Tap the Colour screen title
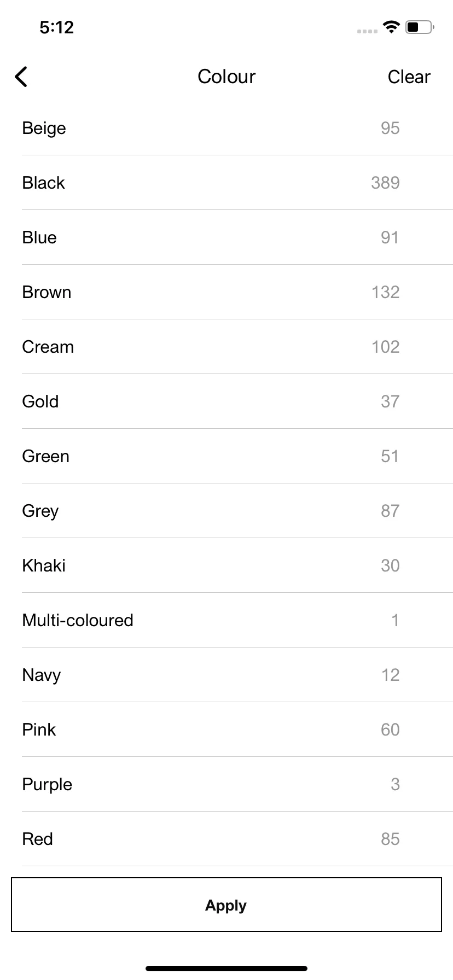The height and width of the screenshot is (980, 453). click(226, 77)
